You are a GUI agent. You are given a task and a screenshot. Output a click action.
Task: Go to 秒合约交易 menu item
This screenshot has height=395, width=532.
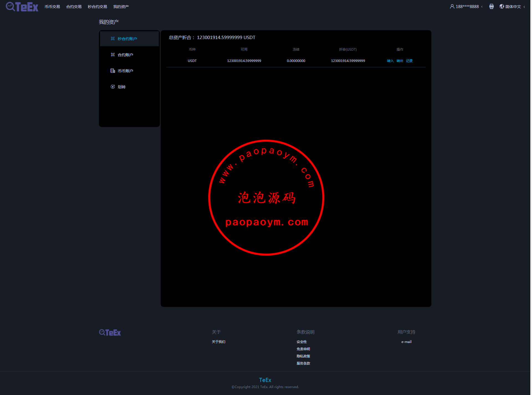(x=97, y=7)
